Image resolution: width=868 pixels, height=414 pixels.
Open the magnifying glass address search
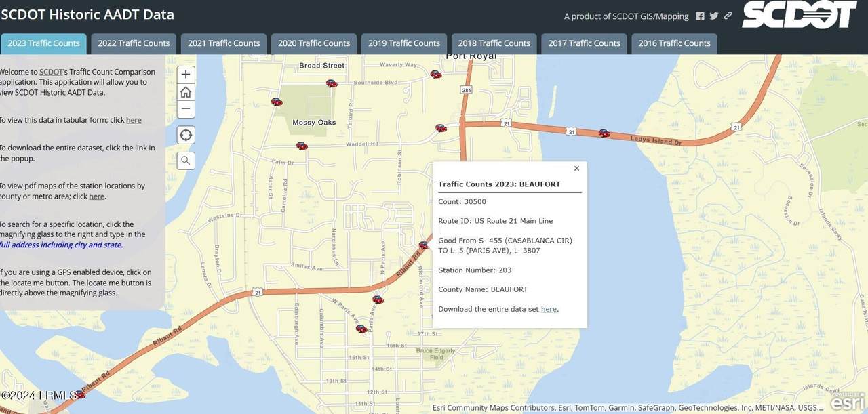click(x=186, y=161)
